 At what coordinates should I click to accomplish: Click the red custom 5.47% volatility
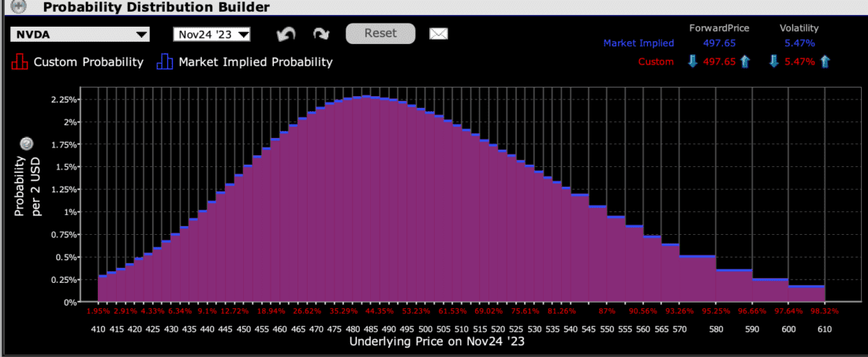click(800, 61)
